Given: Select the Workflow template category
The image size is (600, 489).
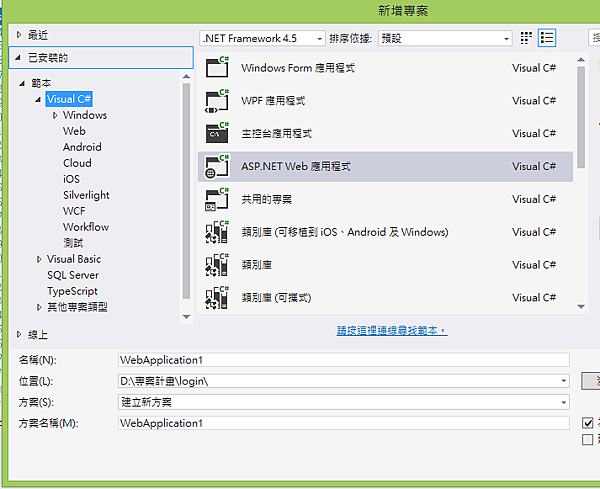Looking at the screenshot, I should click(x=86, y=227).
